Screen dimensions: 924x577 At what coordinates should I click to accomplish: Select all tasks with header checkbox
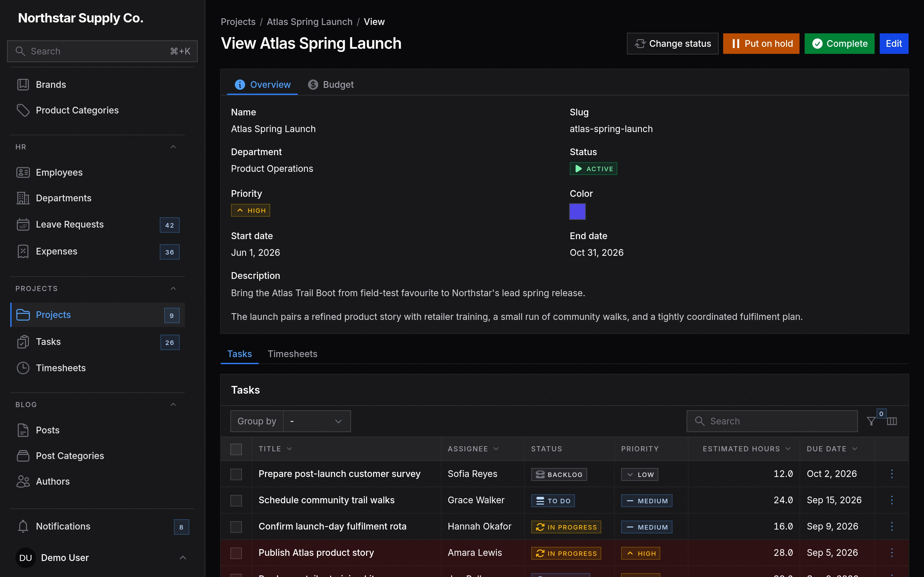[236, 449]
